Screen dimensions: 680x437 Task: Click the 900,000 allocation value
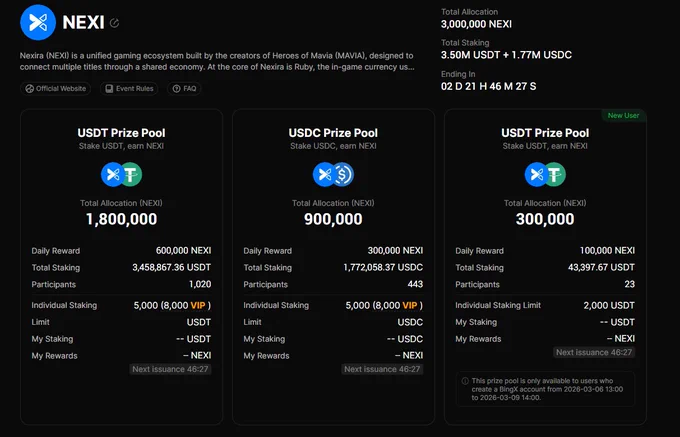tap(333, 219)
